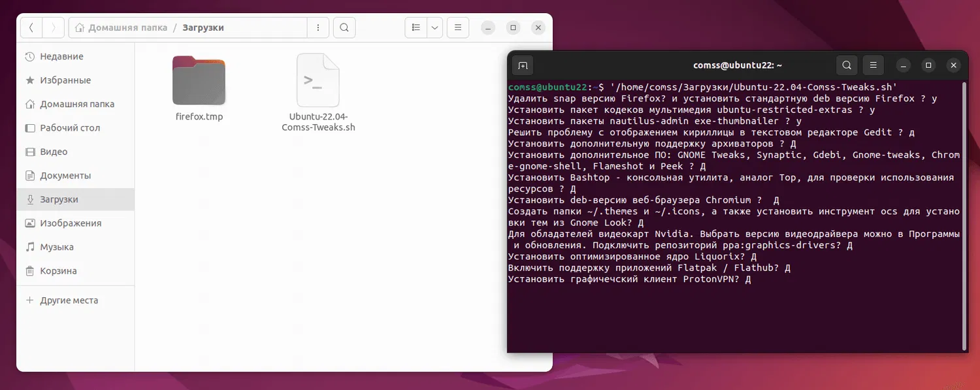Go back in the Files window
This screenshot has width=980, height=390.
pyautogui.click(x=32, y=27)
